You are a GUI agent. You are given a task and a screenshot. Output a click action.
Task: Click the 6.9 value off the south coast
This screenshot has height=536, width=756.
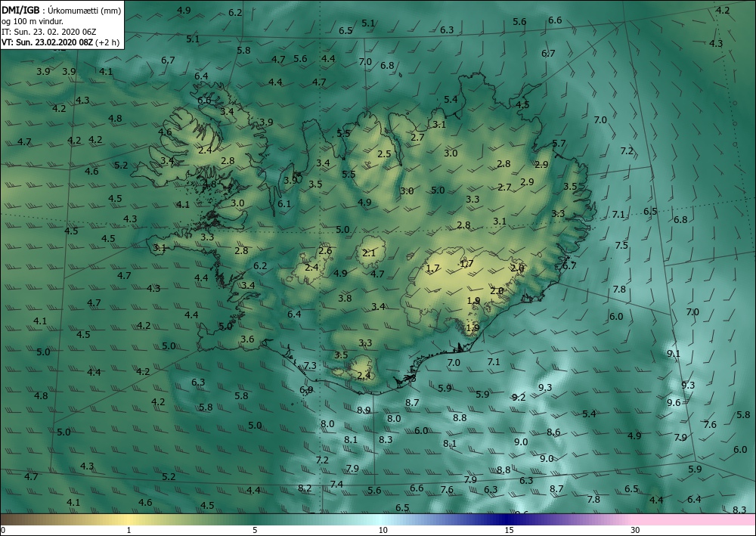[x=306, y=389]
